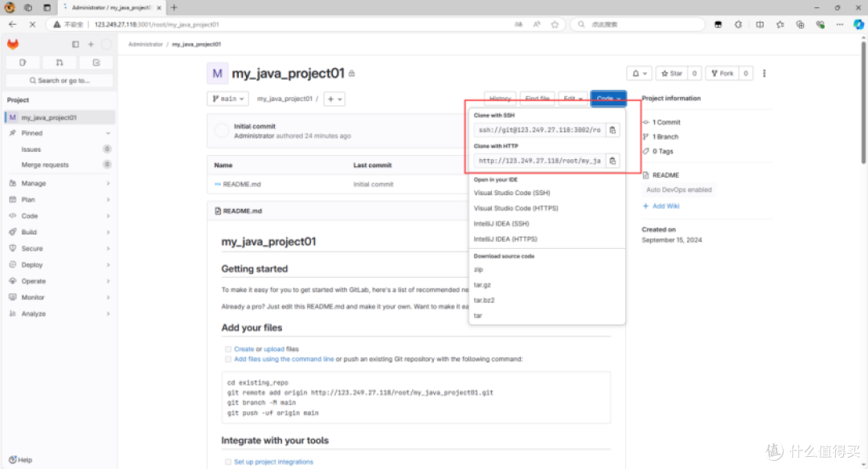Open the merge requests shortcut icon

coord(59,63)
